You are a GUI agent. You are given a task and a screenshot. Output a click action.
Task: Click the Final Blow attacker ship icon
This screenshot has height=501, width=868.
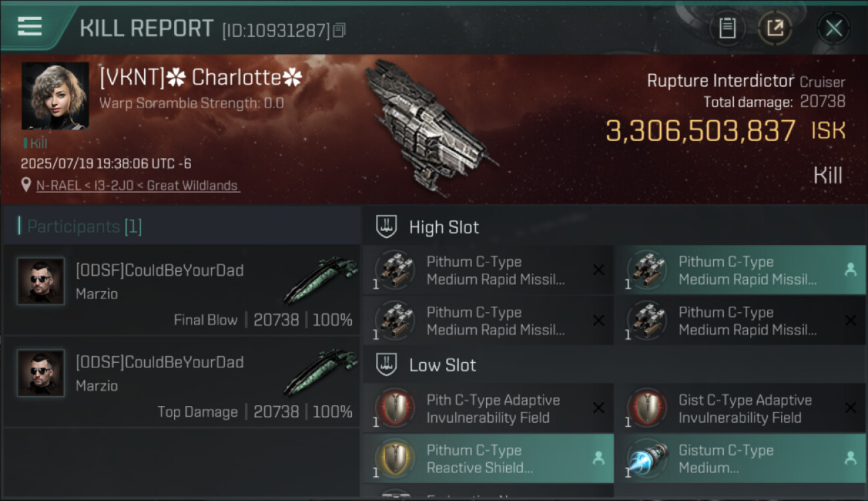pos(320,281)
